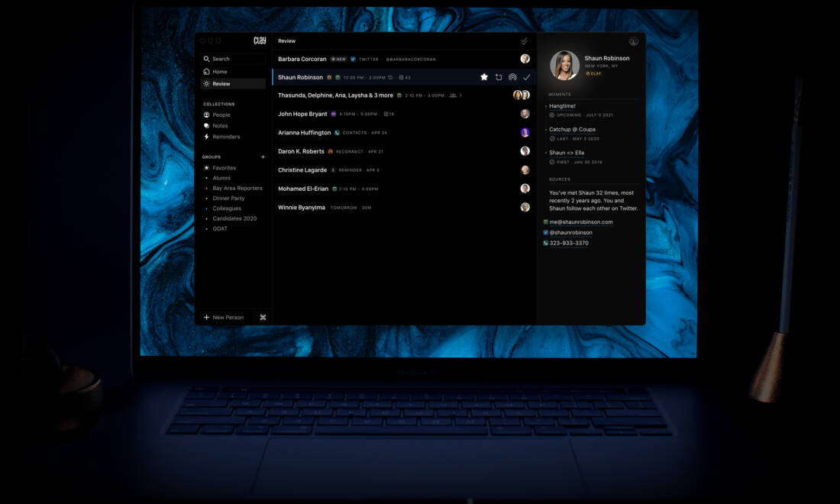The image size is (840, 504).
Task: Go to Reminders collection
Action: tap(226, 137)
